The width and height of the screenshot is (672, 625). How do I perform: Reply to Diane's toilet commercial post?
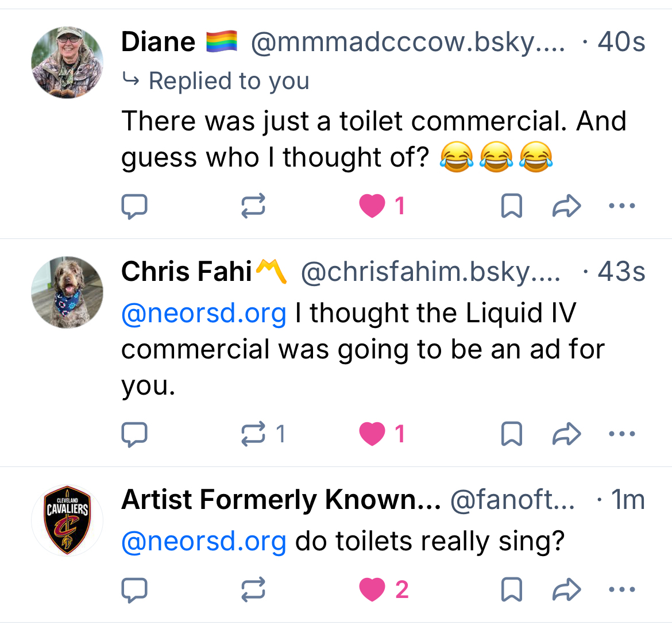coord(134,206)
